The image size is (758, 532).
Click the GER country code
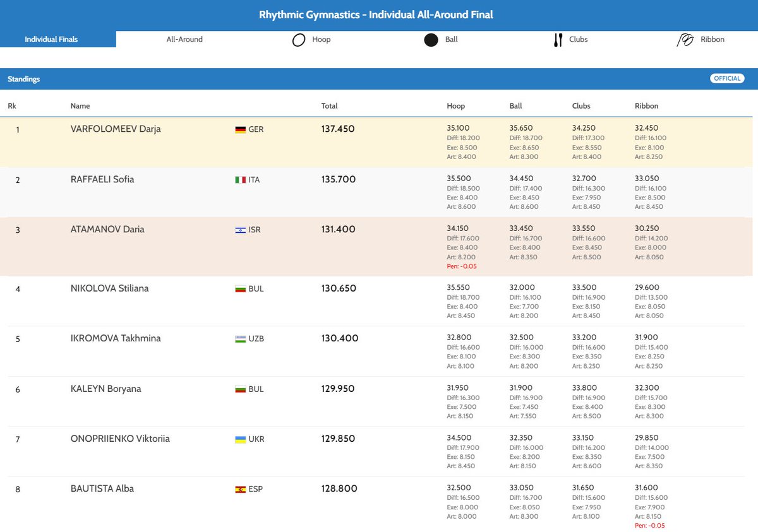coord(256,129)
